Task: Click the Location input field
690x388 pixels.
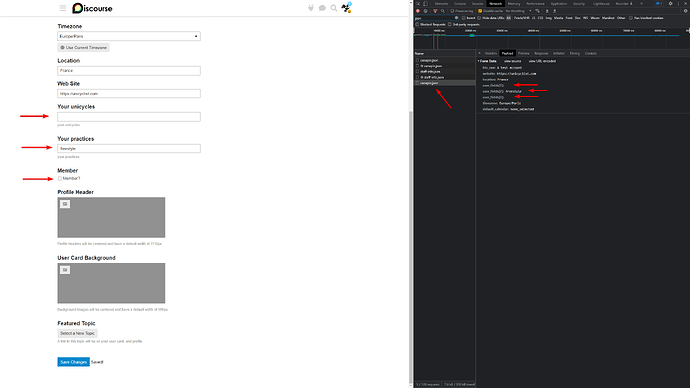Action: [129, 70]
